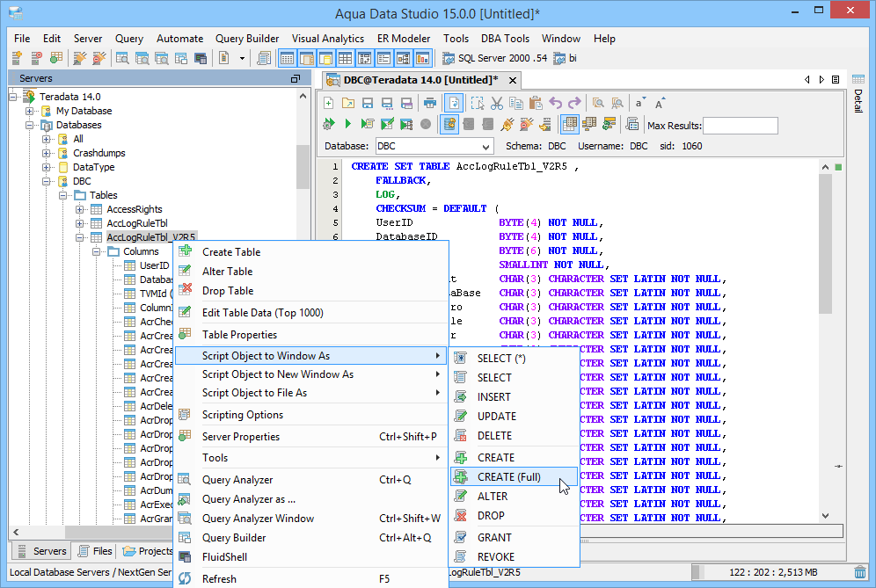Toggle the word wrap button in editor toolbar
The height and width of the screenshot is (588, 876).
[454, 104]
